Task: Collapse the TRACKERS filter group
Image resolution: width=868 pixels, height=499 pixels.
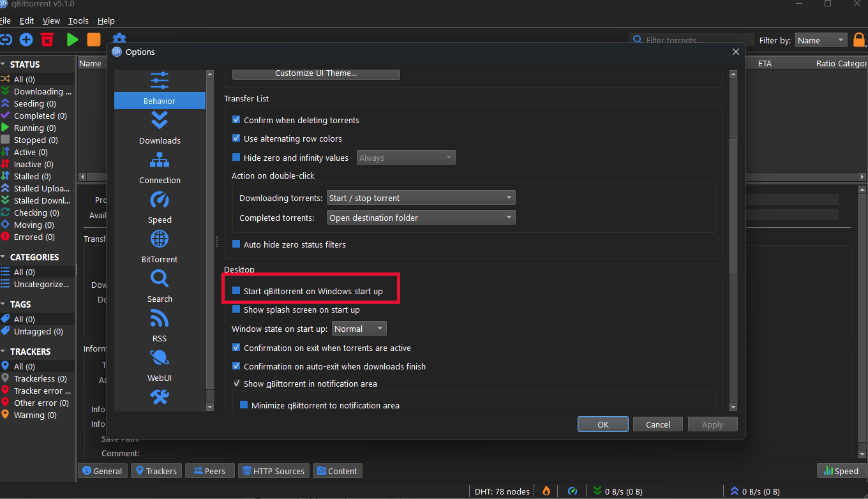Action: tap(3, 352)
